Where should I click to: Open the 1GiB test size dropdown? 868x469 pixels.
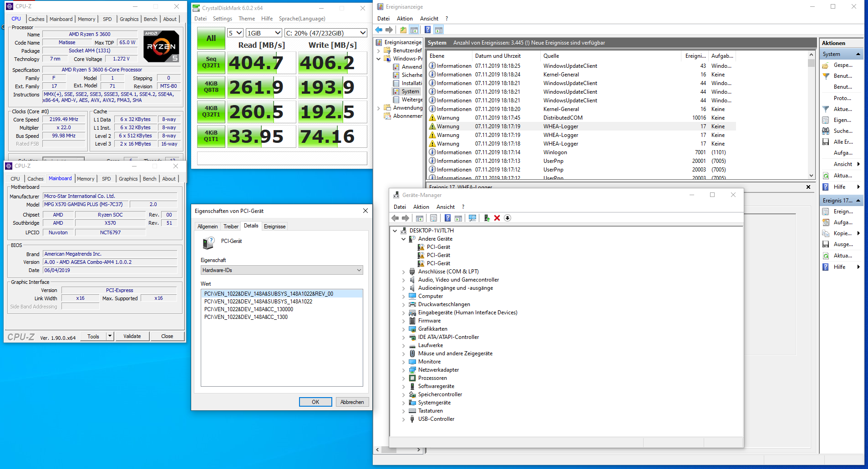point(264,33)
